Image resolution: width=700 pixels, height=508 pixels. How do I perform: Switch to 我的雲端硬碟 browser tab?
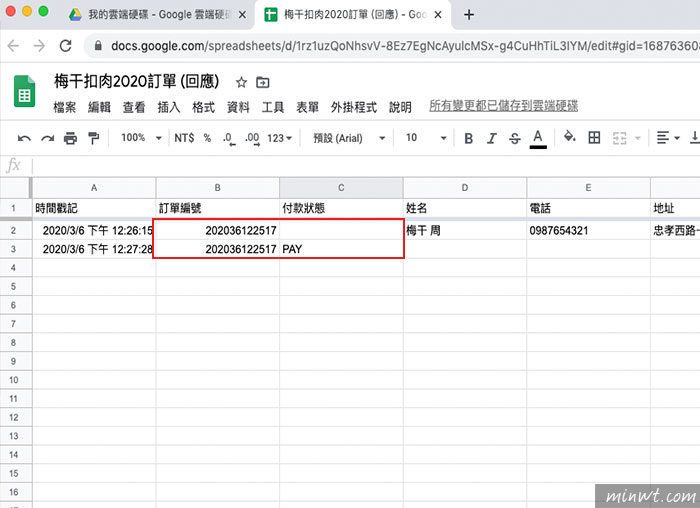click(161, 15)
